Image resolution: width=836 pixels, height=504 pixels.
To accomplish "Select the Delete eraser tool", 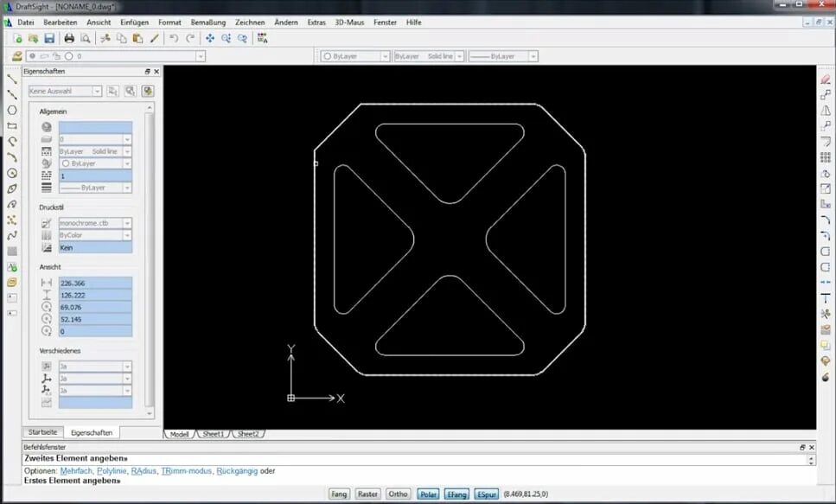I will tap(826, 79).
